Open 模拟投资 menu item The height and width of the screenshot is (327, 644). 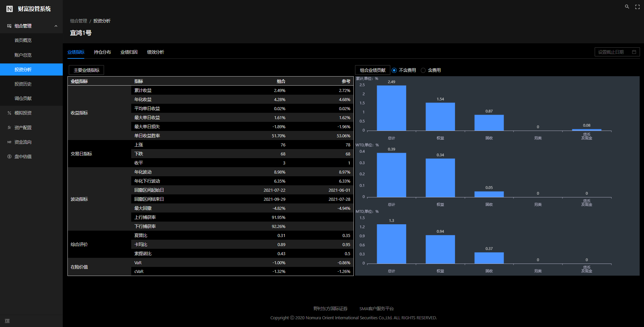pos(31,113)
